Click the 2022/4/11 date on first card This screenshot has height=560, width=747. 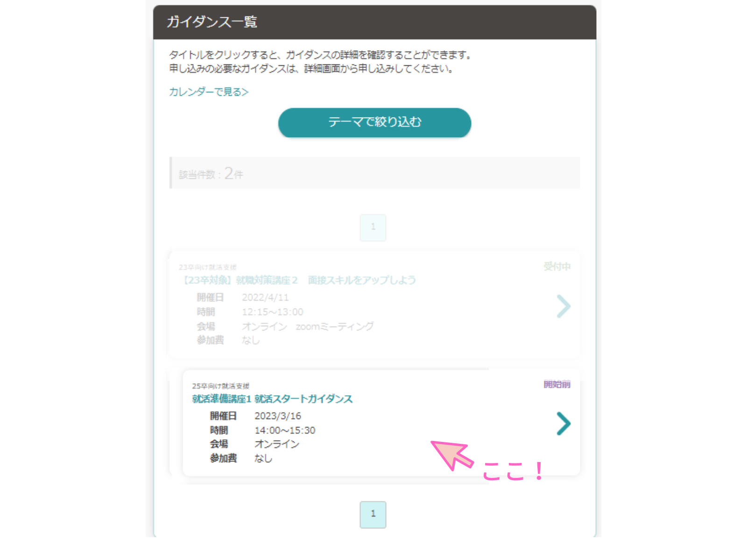coord(265,297)
